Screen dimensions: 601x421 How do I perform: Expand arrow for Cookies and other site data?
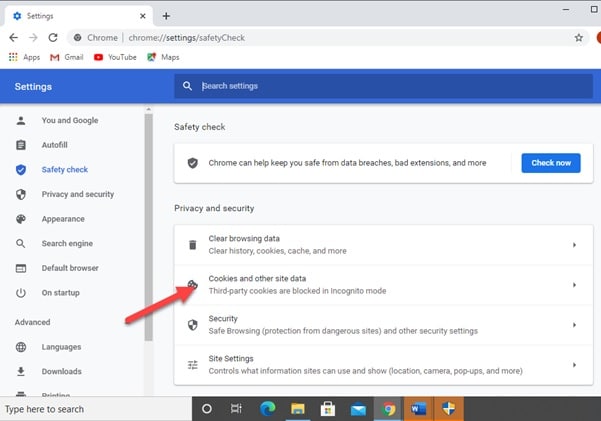point(574,285)
